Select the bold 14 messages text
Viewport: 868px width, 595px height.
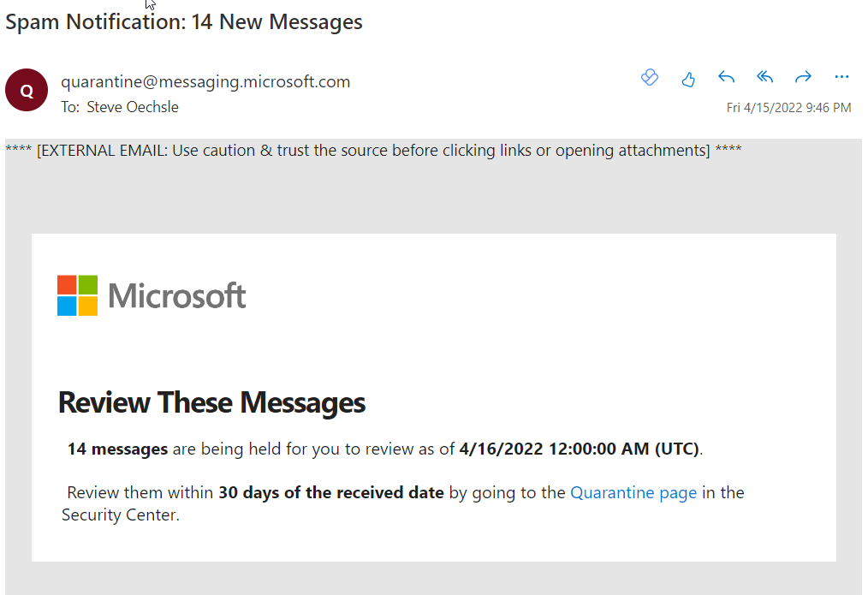point(117,449)
